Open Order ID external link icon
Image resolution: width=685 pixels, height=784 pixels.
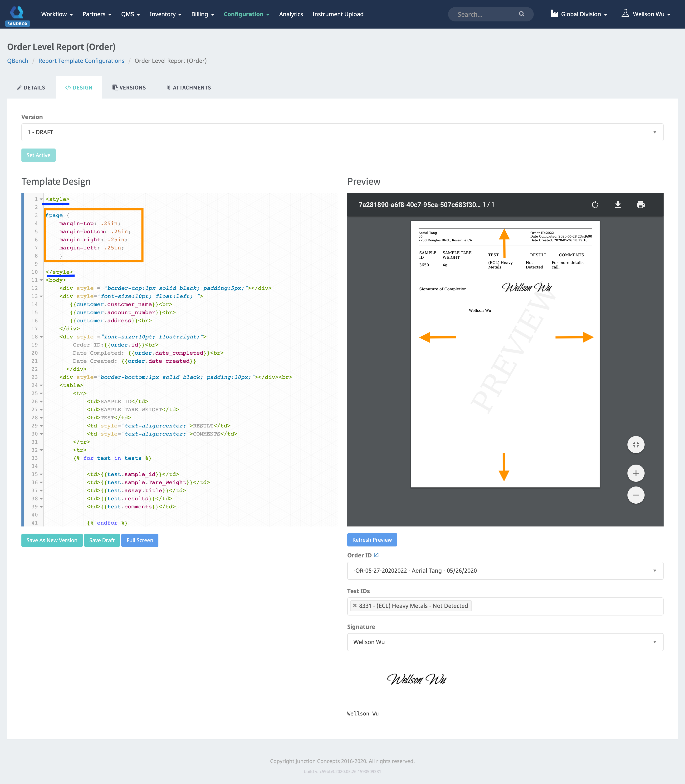click(x=377, y=555)
